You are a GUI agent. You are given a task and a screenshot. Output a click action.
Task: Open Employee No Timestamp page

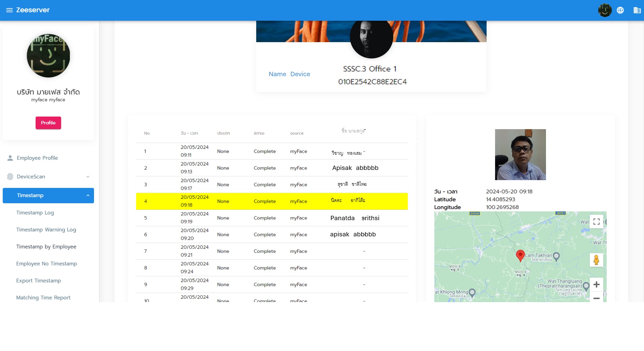(47, 264)
